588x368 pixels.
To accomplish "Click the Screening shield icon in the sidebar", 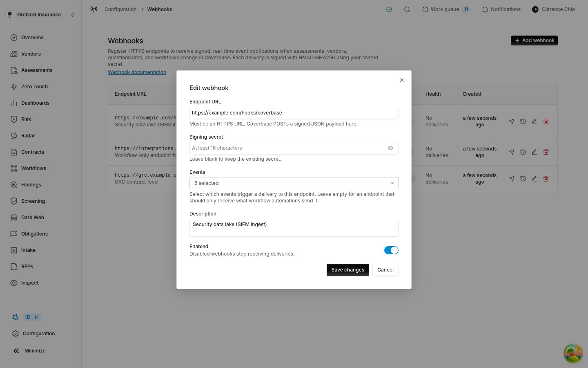I will click(x=14, y=201).
